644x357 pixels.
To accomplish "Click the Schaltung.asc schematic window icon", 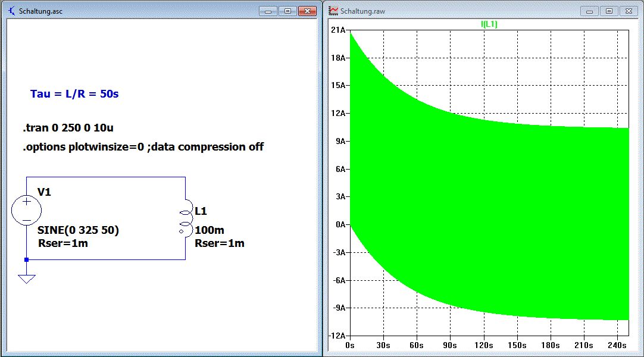I will click(x=11, y=11).
